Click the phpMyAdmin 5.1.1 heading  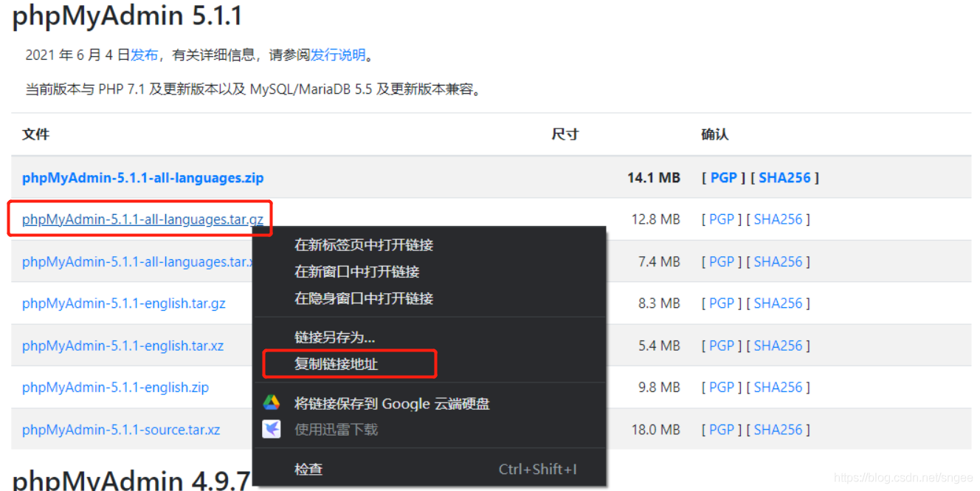point(127,16)
